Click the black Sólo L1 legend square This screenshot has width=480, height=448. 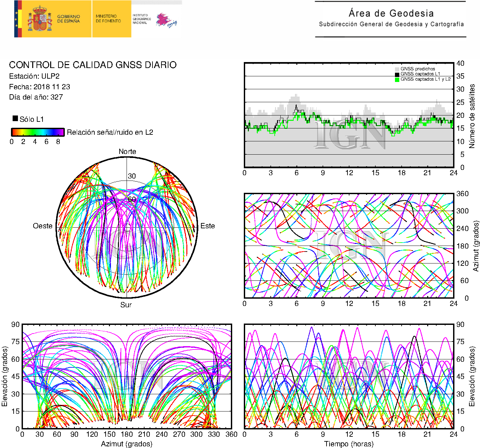15,118
